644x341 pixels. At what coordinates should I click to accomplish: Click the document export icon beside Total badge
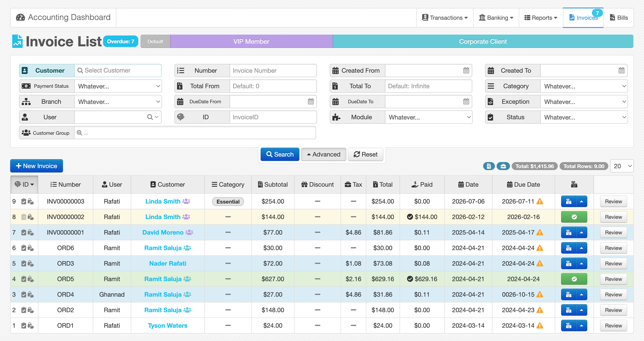tap(489, 166)
